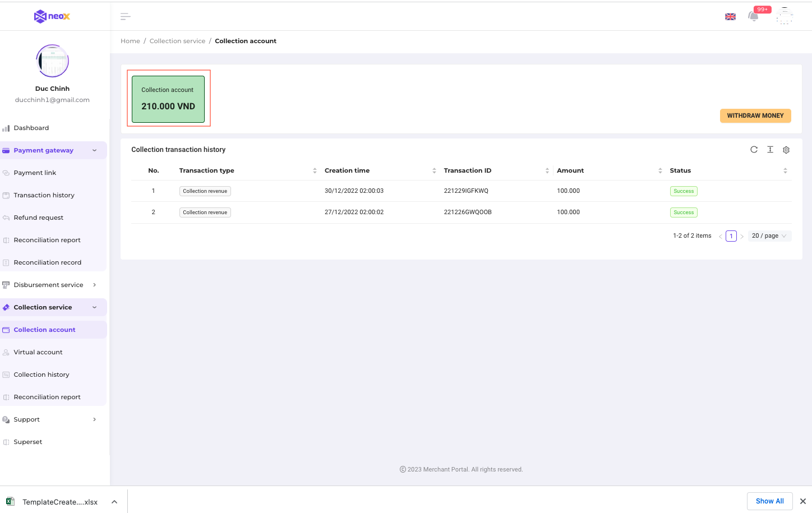Sort by Amount column

pyautogui.click(x=660, y=170)
